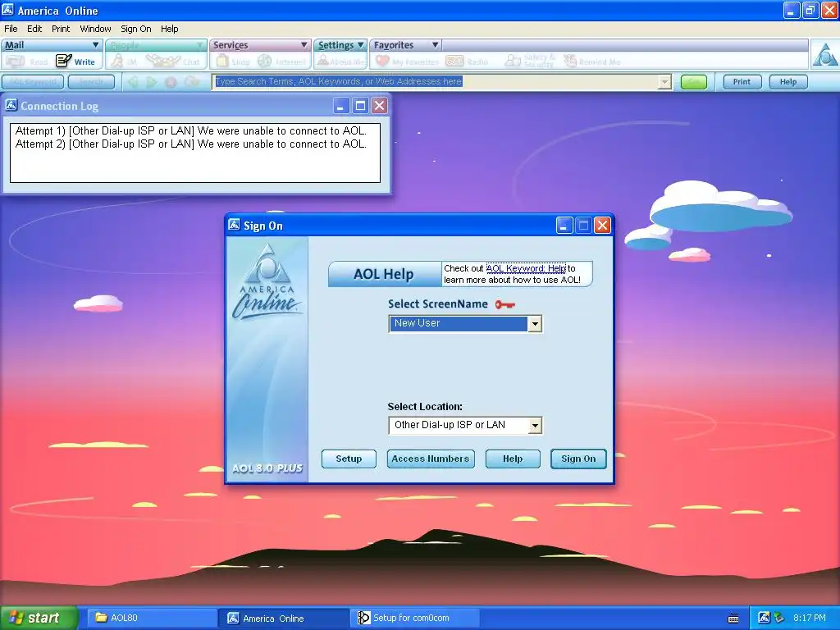This screenshot has height=630, width=840.
Task: Click the AOL icon in Connection Log title bar
Action: tap(11, 105)
